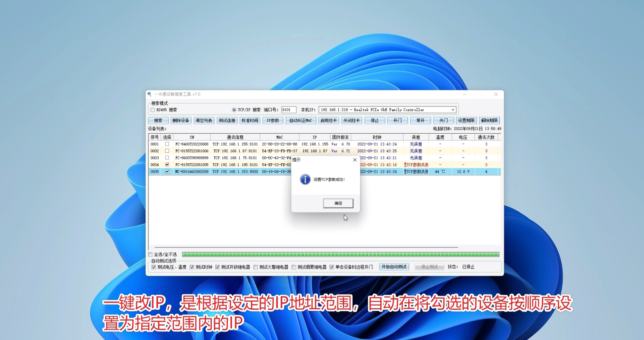Click the 关门 button

pyautogui.click(x=443, y=121)
